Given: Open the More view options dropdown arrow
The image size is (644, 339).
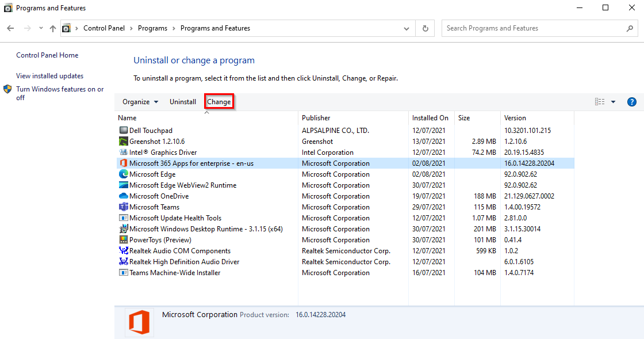Looking at the screenshot, I should tap(613, 102).
